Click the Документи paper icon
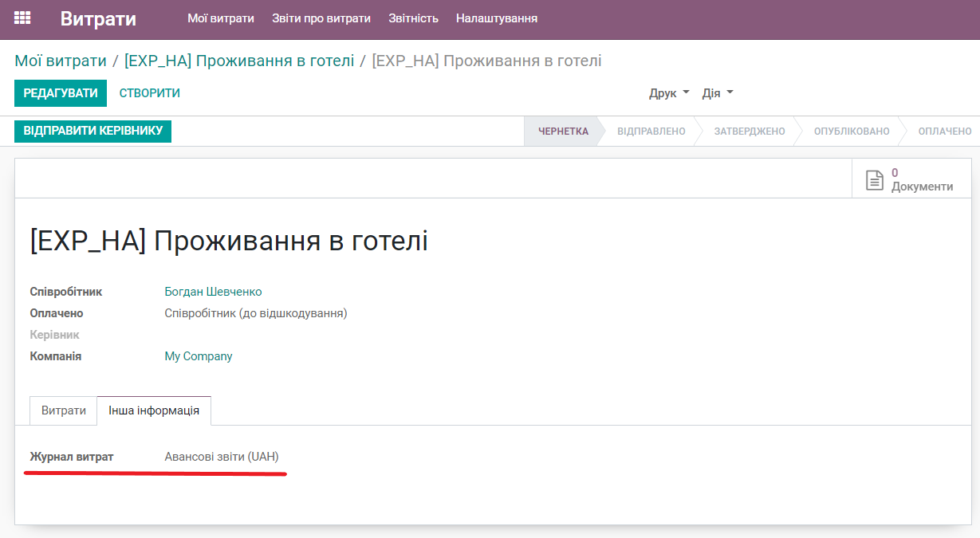The height and width of the screenshot is (538, 980). coord(874,179)
